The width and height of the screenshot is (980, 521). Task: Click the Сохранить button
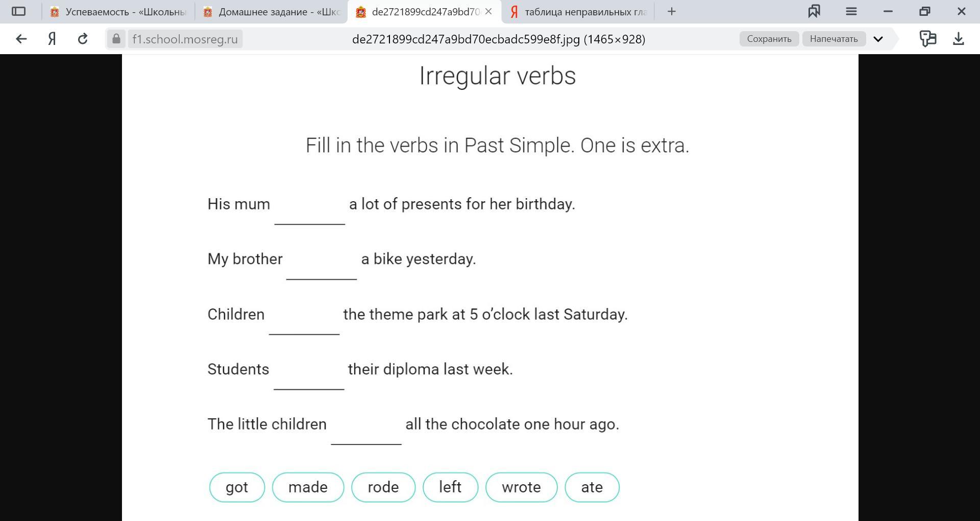[769, 39]
